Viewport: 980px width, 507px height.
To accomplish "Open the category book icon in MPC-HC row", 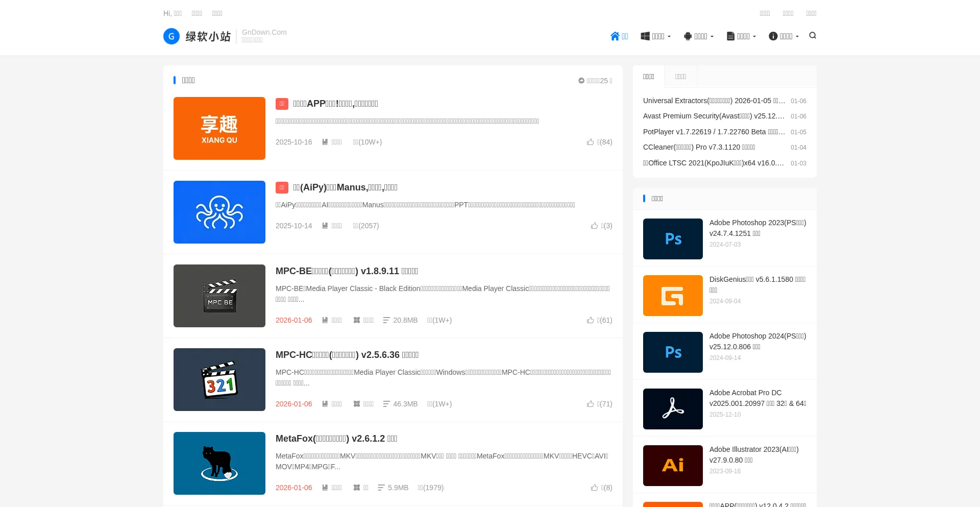I will (x=325, y=404).
